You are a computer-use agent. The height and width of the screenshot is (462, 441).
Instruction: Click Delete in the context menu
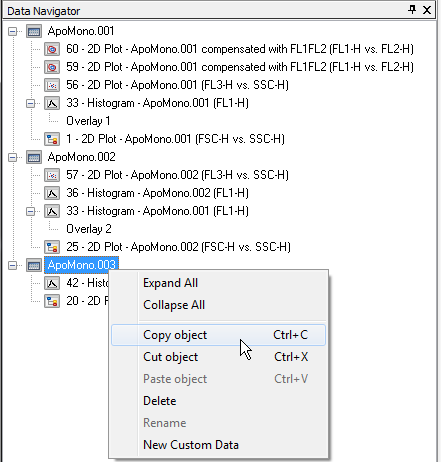[x=218, y=401]
